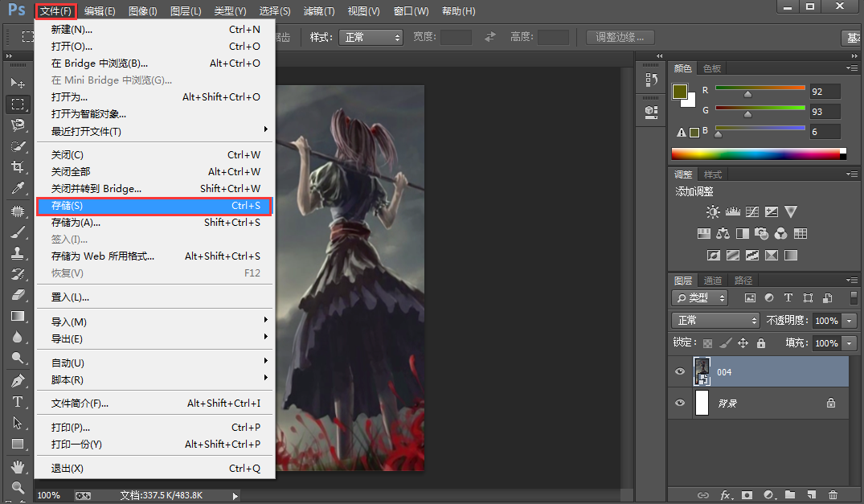Add a Brightness/Contrast adjustment

713,212
